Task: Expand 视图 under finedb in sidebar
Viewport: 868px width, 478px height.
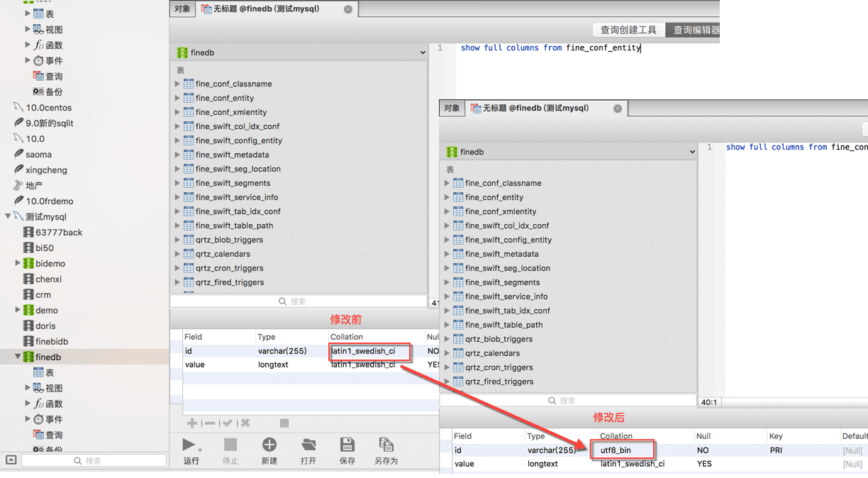Action: (x=28, y=389)
